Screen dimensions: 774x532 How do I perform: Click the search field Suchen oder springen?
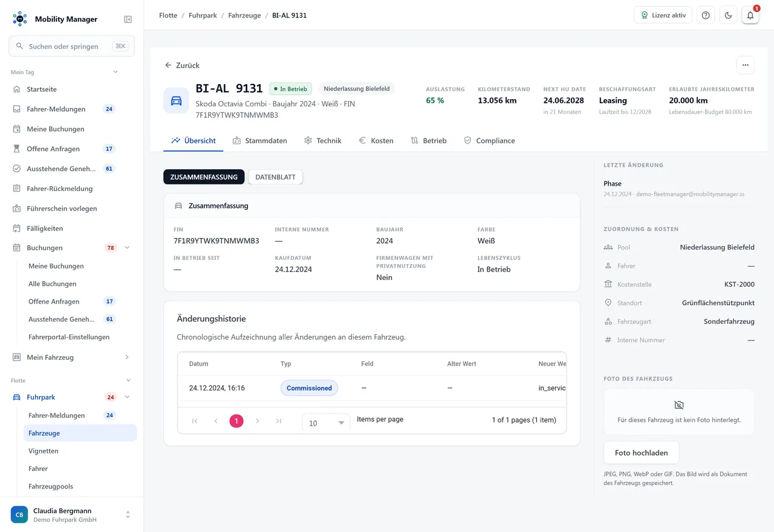(x=71, y=46)
